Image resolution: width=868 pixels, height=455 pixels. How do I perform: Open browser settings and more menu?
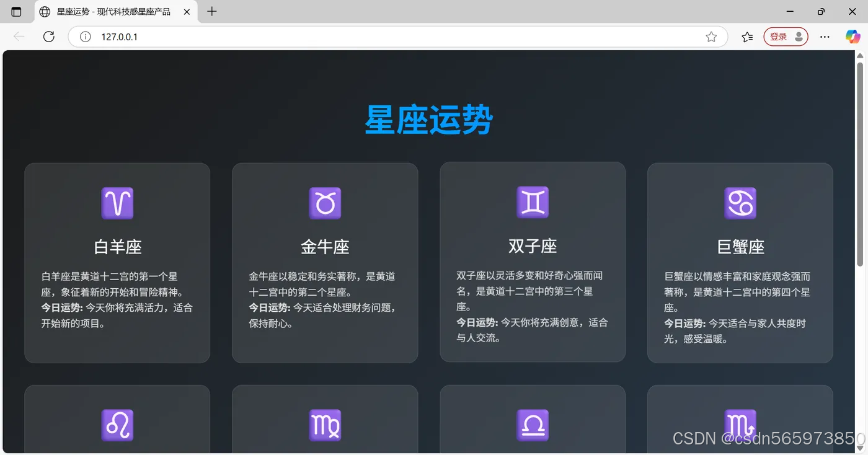tap(825, 37)
